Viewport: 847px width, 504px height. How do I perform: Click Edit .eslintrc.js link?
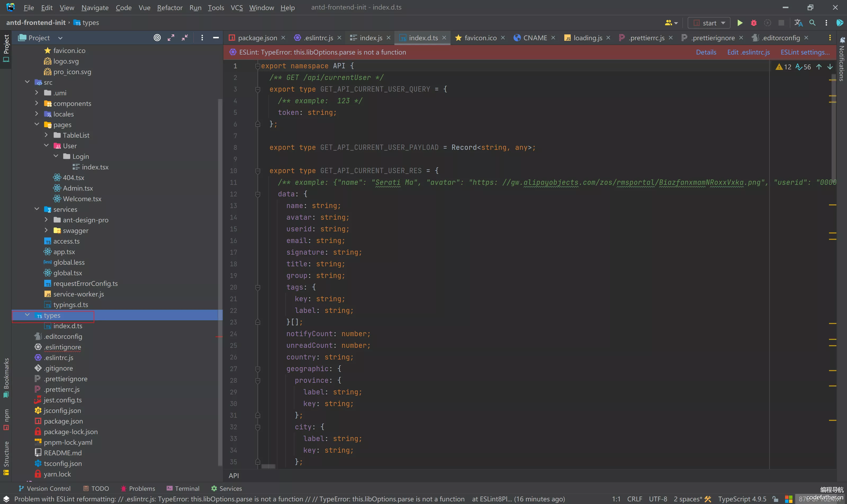(x=749, y=52)
